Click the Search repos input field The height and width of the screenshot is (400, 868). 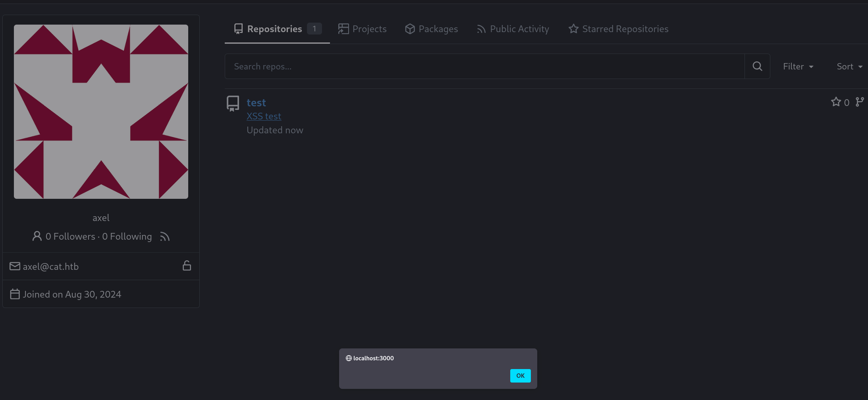tap(484, 66)
